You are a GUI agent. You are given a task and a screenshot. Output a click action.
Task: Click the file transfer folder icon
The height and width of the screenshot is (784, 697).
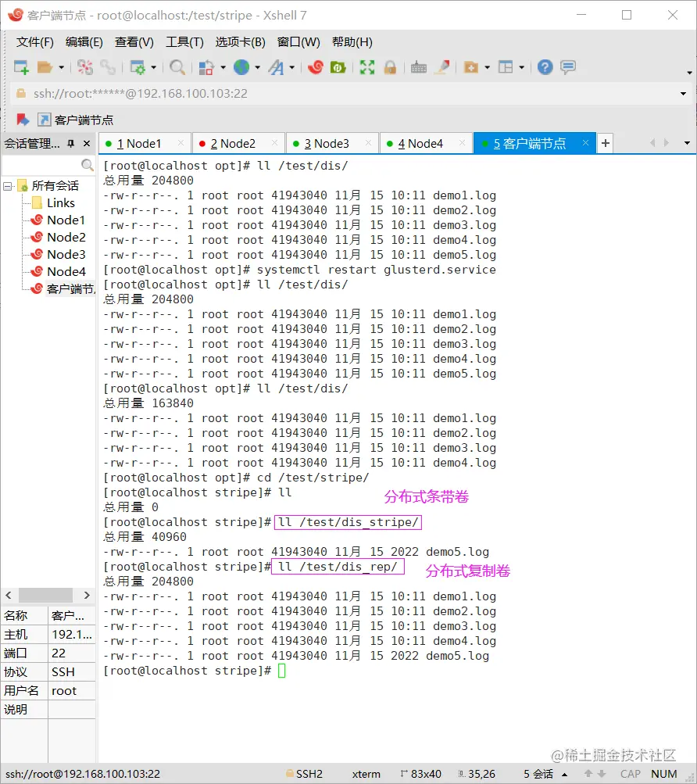[x=471, y=67]
